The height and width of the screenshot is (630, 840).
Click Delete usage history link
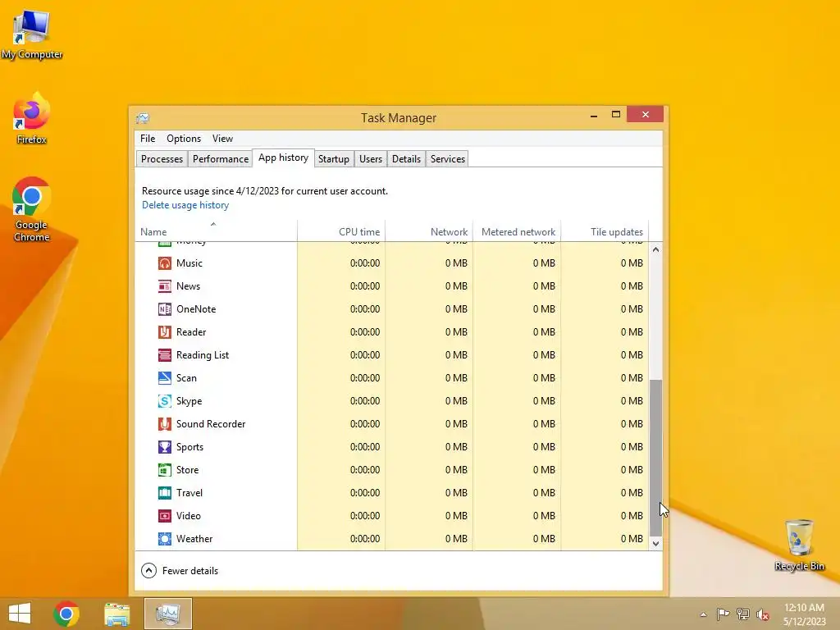coord(185,205)
